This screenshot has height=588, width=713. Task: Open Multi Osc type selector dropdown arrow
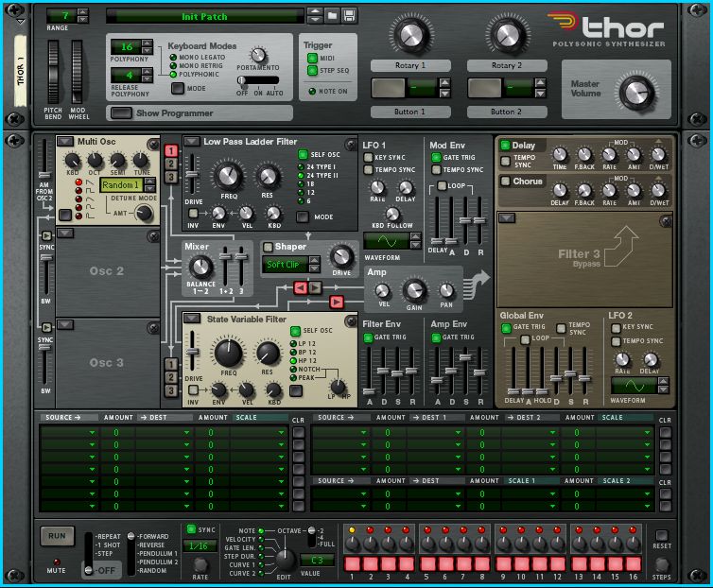(65, 142)
